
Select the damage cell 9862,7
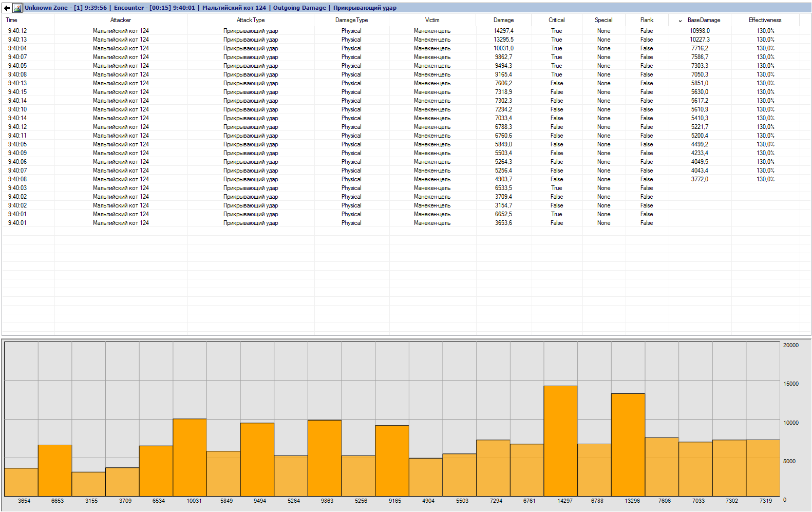[503, 57]
